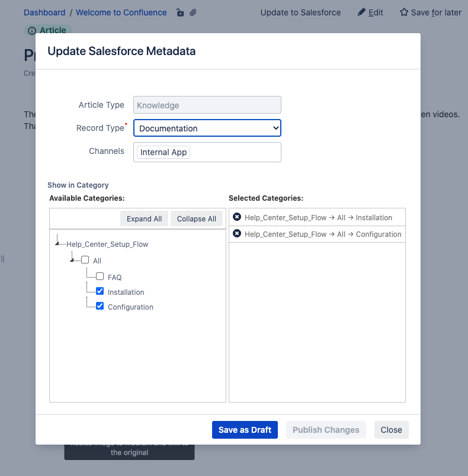Check the FAQ category checkbox
Screen dimensions: 468x476
pos(100,276)
